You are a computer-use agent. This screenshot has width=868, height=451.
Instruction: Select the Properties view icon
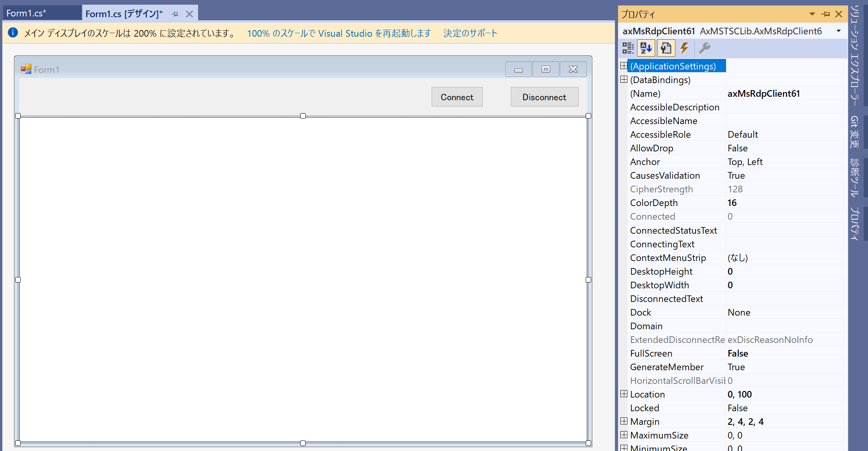[x=666, y=48]
